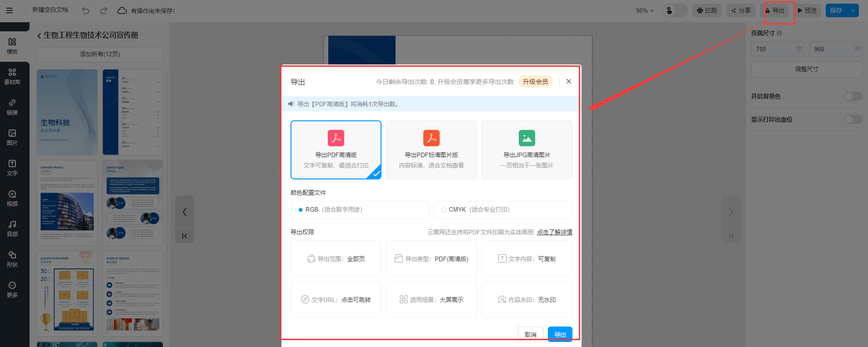Click the page width field showing 700
The height and width of the screenshot is (347, 868).
[773, 49]
